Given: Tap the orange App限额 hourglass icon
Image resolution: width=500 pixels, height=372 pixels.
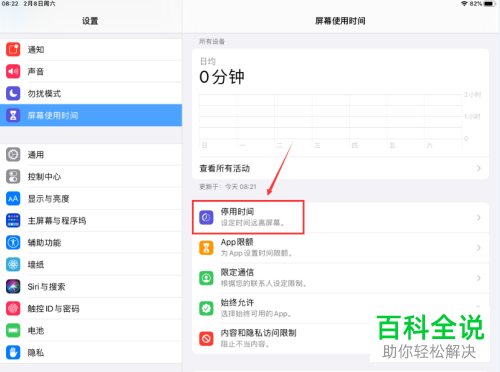Looking at the screenshot, I should click(206, 248).
